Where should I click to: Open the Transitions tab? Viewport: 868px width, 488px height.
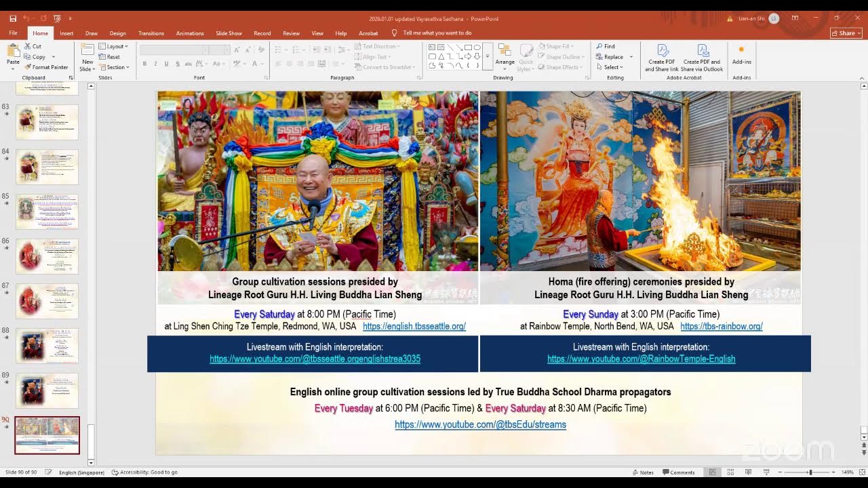[151, 33]
